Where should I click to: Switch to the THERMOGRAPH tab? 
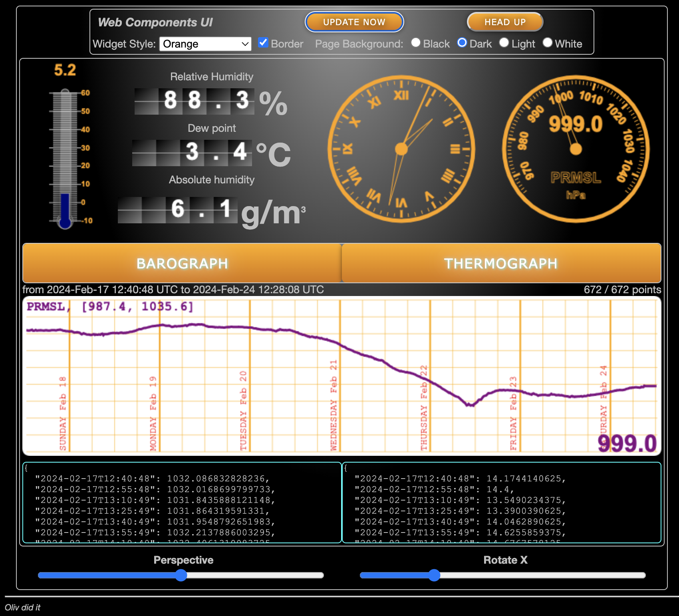[x=501, y=263]
